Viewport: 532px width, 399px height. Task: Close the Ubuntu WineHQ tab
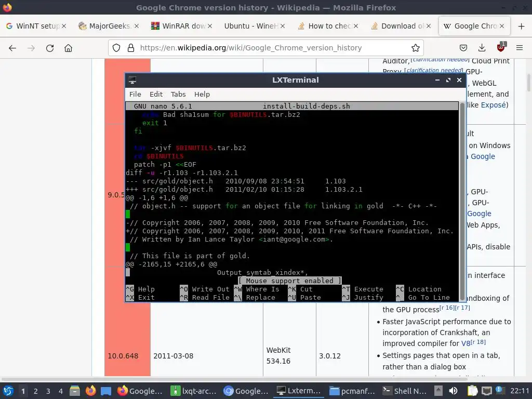pos(283,26)
